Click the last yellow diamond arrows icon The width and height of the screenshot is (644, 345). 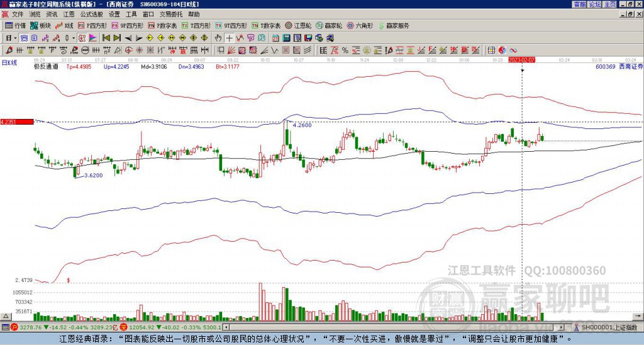click(x=204, y=38)
